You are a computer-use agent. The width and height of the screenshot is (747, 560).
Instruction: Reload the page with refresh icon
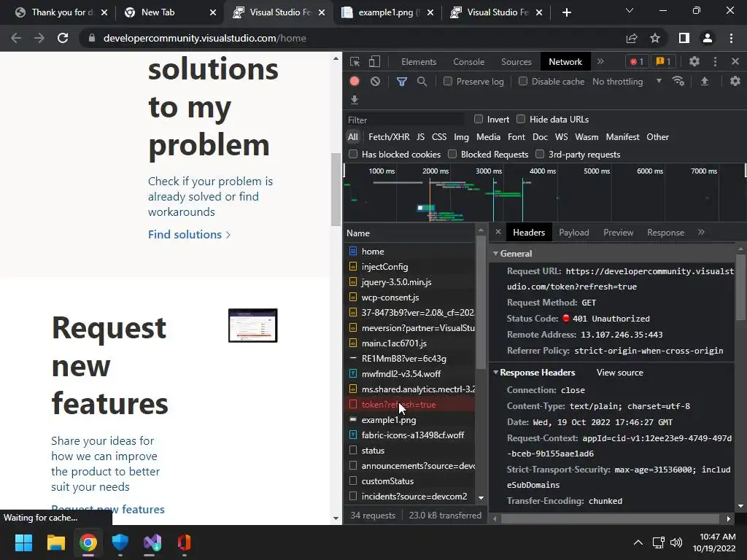click(63, 38)
